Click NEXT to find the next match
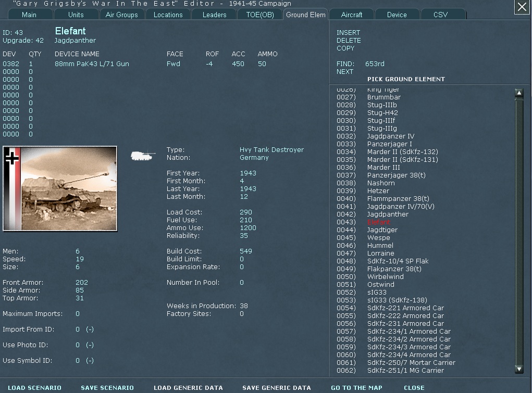 pyautogui.click(x=345, y=71)
